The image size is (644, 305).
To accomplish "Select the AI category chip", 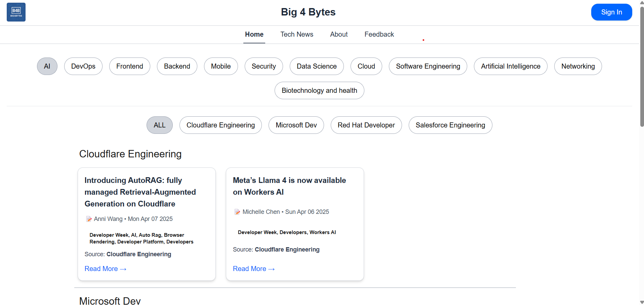I will click(x=47, y=66).
